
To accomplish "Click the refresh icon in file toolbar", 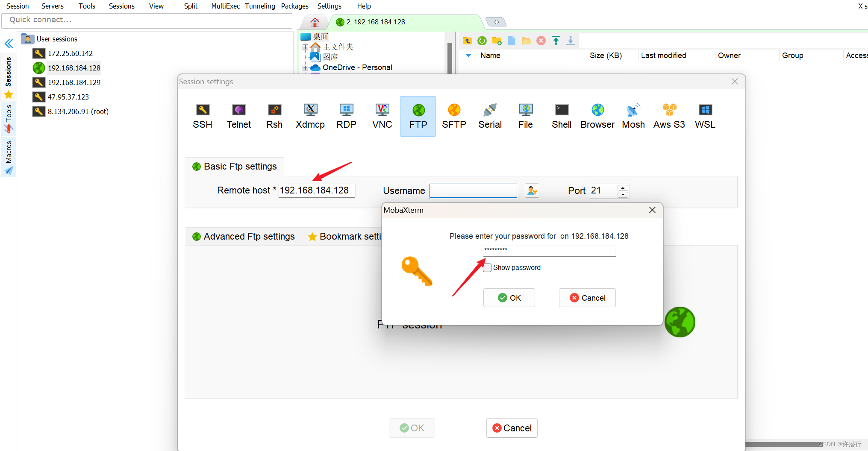I will coord(482,41).
